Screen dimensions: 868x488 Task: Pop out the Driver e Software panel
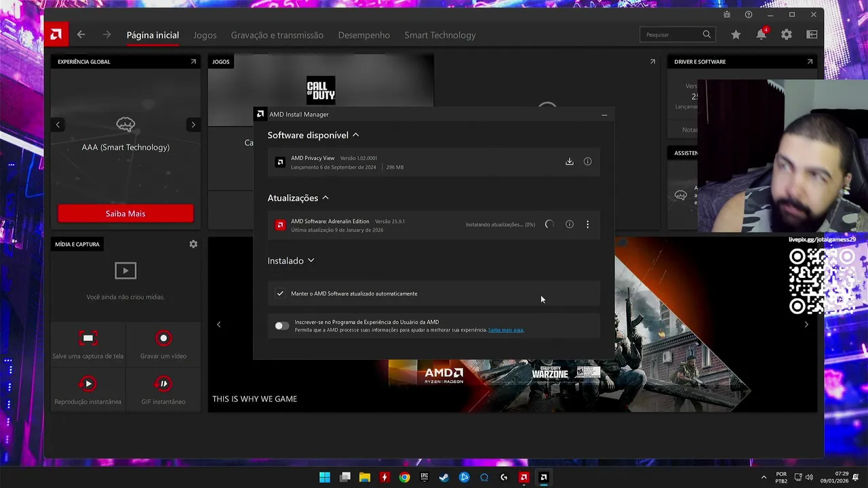(x=810, y=62)
